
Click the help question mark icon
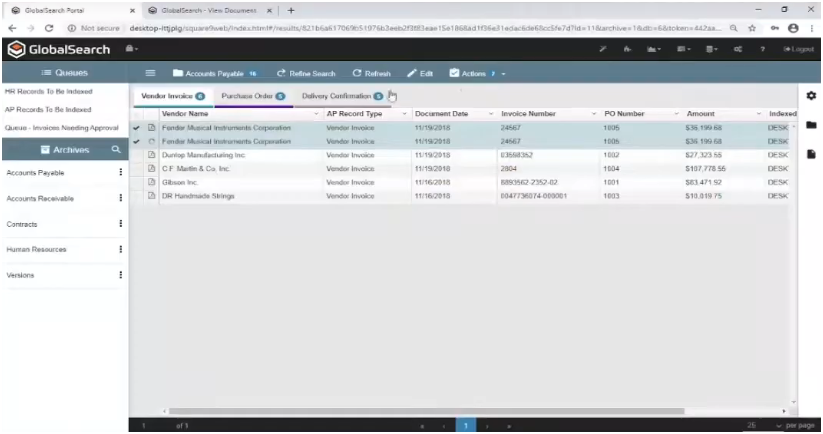(x=763, y=49)
